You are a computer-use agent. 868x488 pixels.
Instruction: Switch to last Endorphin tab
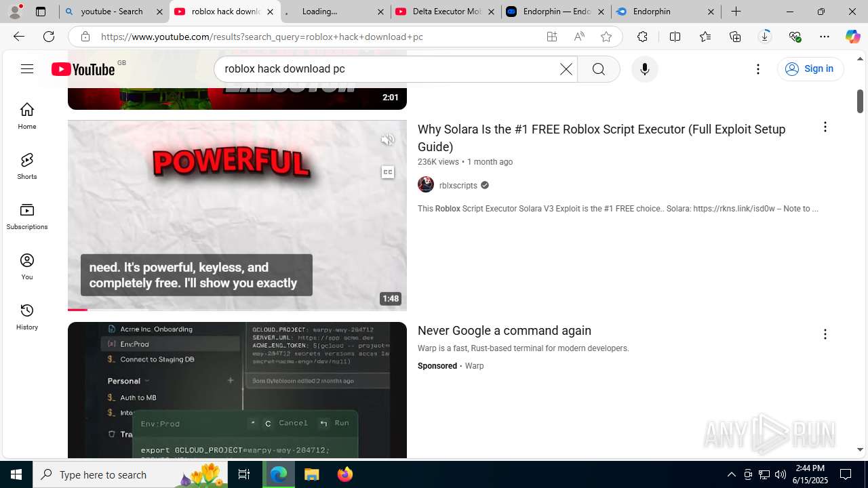(x=666, y=12)
